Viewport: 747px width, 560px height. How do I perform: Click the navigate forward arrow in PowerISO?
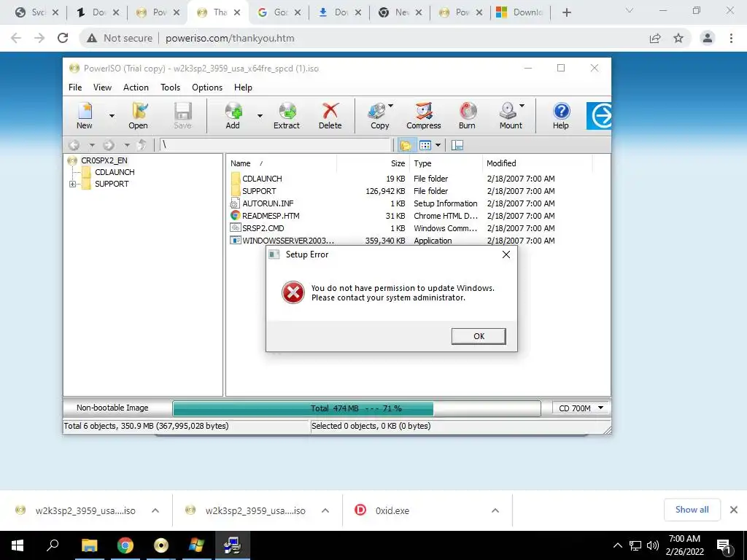pos(109,145)
